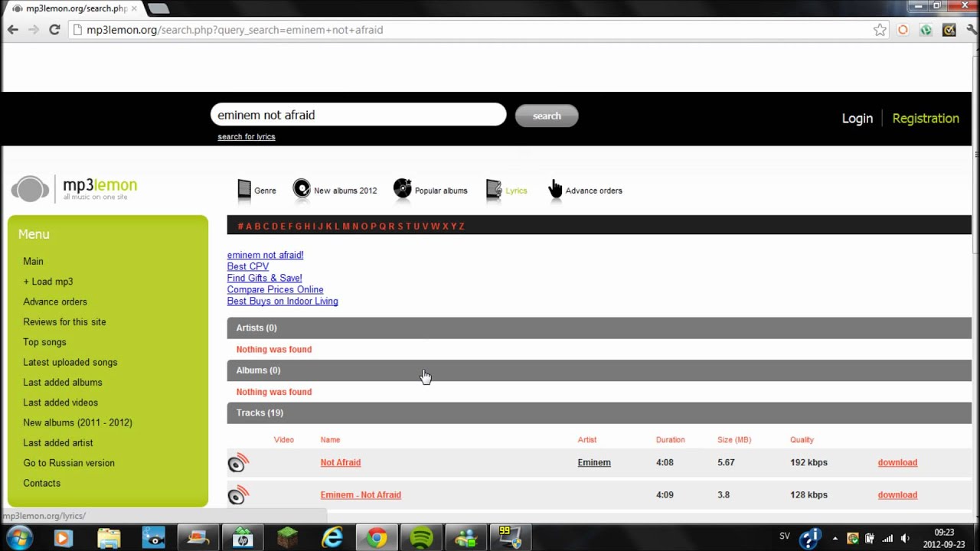Open the Norton checkmark extension
The height and width of the screenshot is (551, 980).
click(949, 30)
